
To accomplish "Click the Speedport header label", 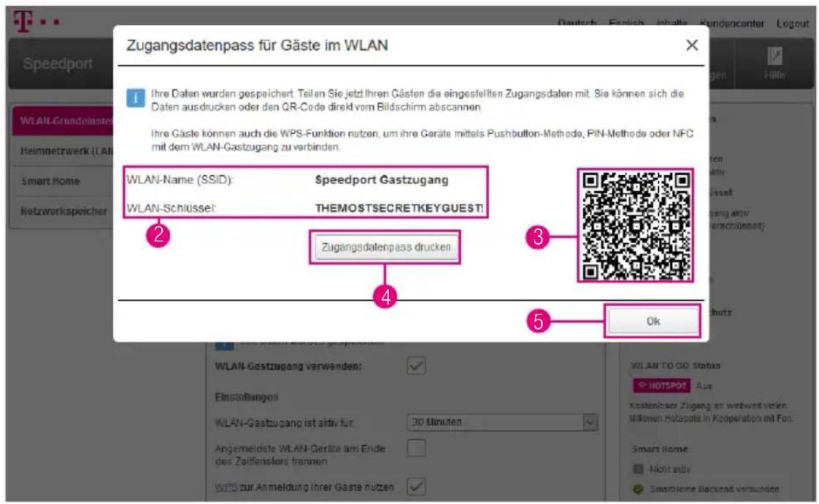I will tap(58, 65).
